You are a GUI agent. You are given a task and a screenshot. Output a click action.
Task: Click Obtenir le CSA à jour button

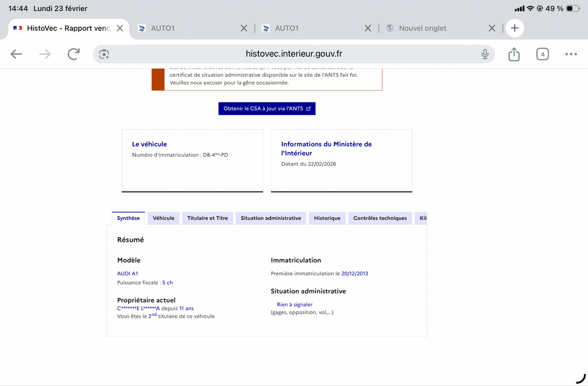pyautogui.click(x=267, y=109)
